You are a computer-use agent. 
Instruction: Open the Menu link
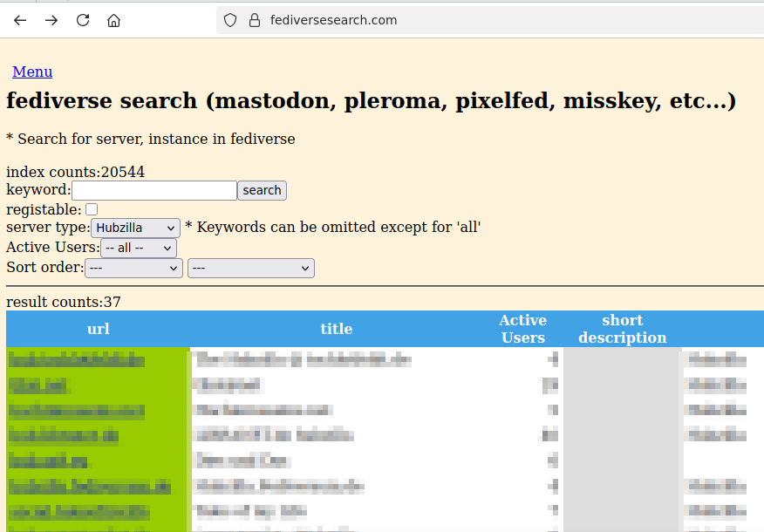[x=32, y=72]
